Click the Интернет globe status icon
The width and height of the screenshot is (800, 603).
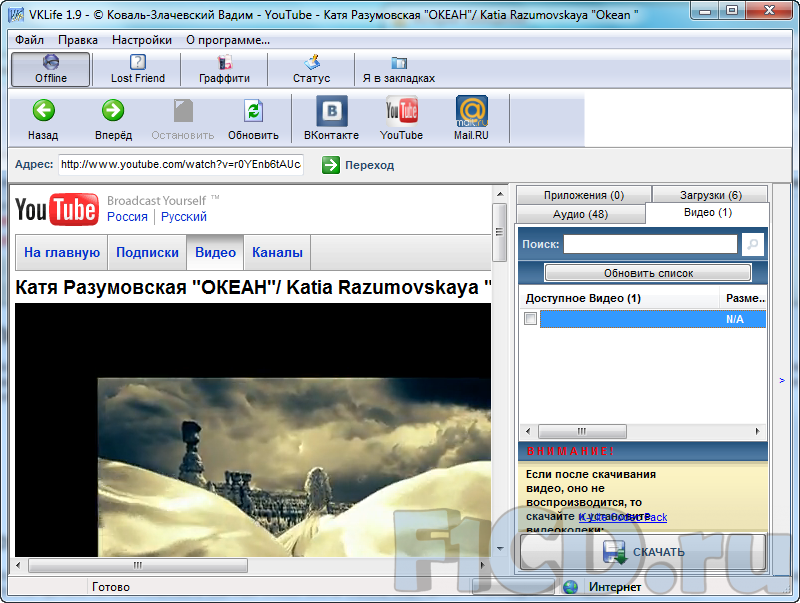point(570,587)
